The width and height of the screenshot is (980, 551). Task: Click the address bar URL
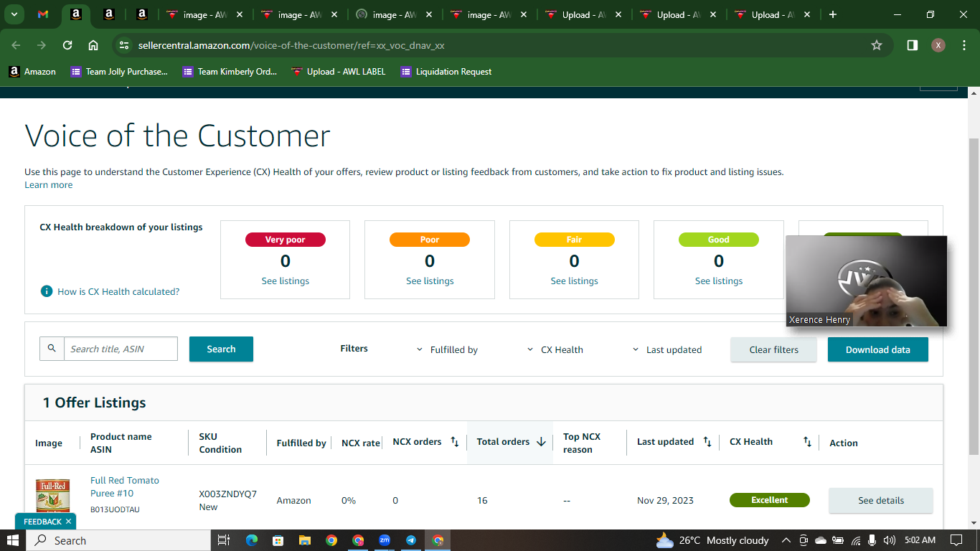[x=291, y=45]
